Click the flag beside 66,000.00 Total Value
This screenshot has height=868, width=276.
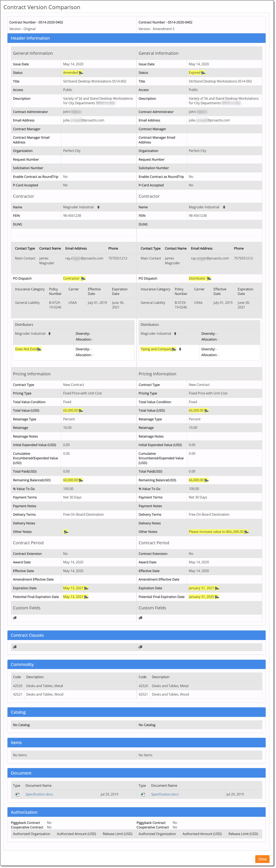tap(206, 411)
